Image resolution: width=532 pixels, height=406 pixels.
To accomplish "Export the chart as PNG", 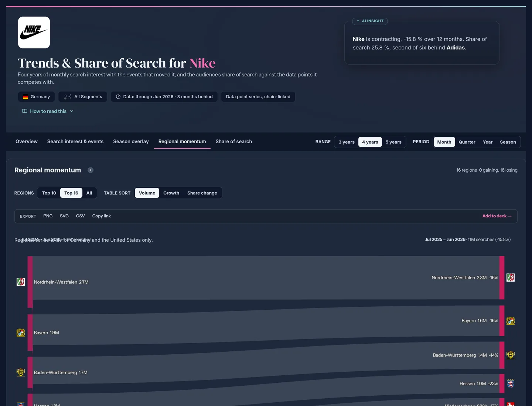I will [x=48, y=216].
